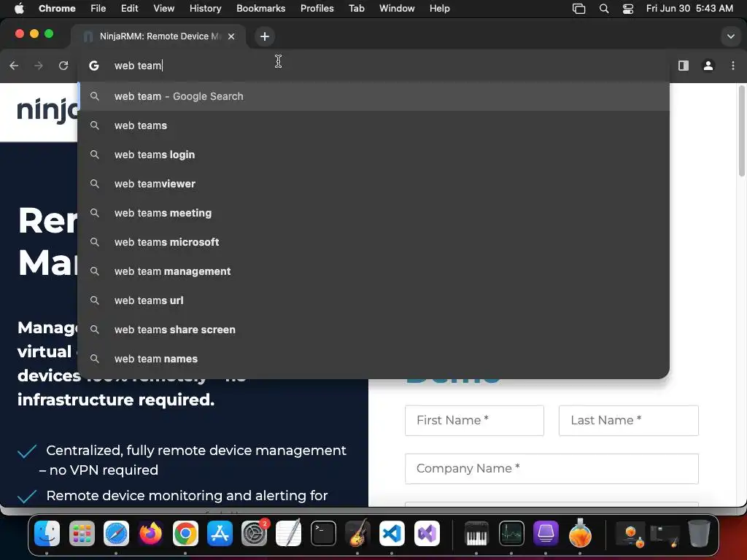This screenshot has height=560, width=747.
Task: Open Activity Monitor from the dock
Action: (511, 533)
